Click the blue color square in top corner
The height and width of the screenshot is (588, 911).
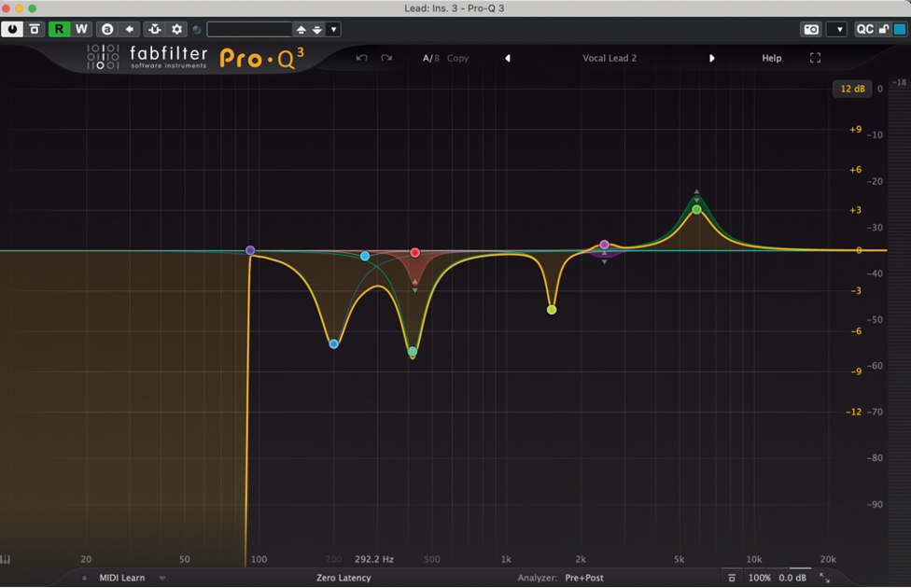click(900, 29)
